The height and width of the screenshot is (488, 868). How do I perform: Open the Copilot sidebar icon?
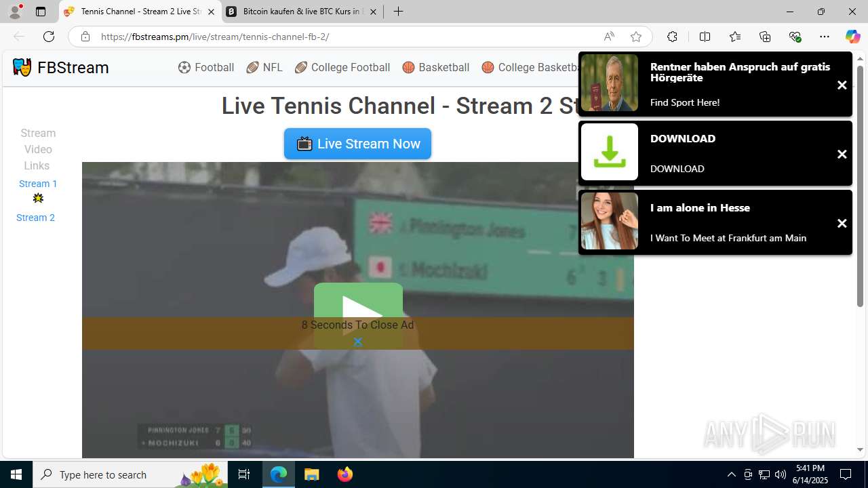[x=852, y=37]
